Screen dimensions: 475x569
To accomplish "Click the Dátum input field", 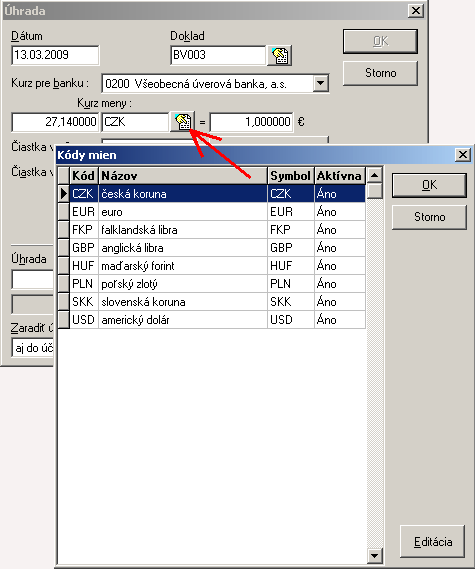I will pyautogui.click(x=55, y=55).
